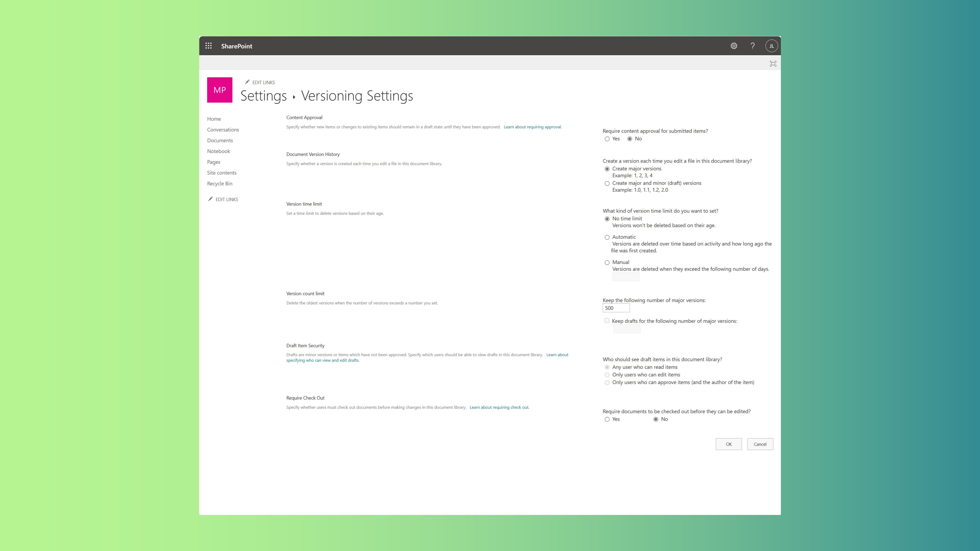
Task: Click the OK button
Action: tap(729, 444)
